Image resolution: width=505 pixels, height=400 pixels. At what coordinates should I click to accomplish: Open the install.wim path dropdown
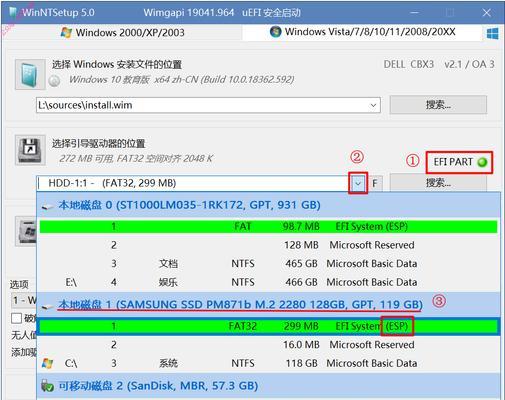tap(373, 105)
